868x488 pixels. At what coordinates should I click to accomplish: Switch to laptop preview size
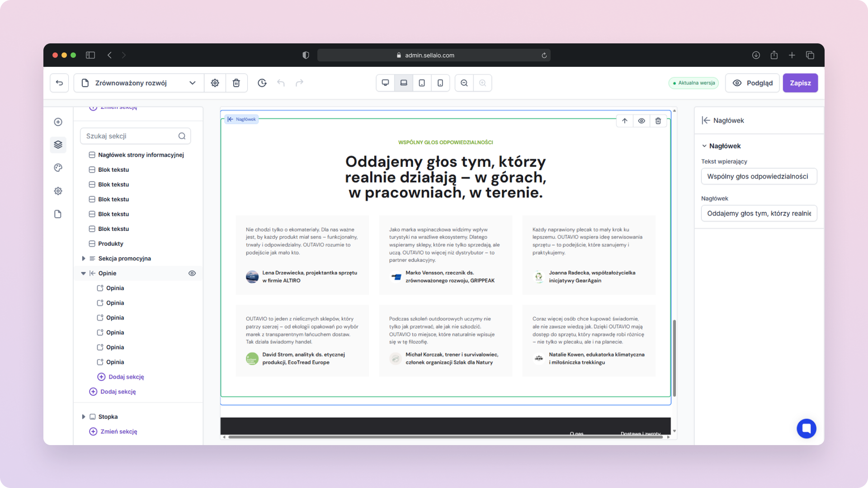click(x=404, y=83)
